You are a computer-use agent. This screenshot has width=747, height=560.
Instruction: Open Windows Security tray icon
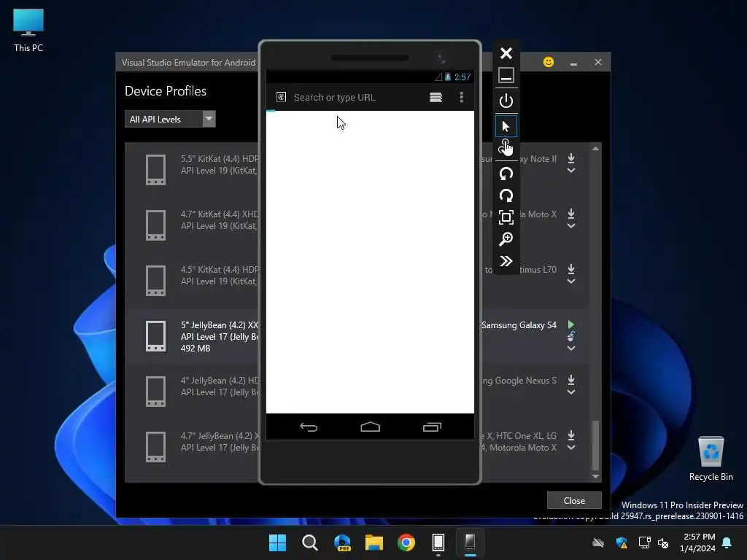point(622,542)
